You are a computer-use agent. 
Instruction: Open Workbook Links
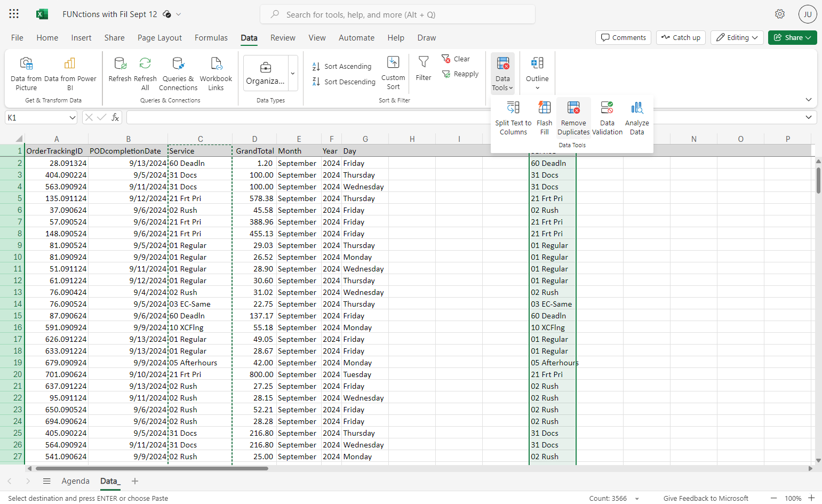pos(216,74)
